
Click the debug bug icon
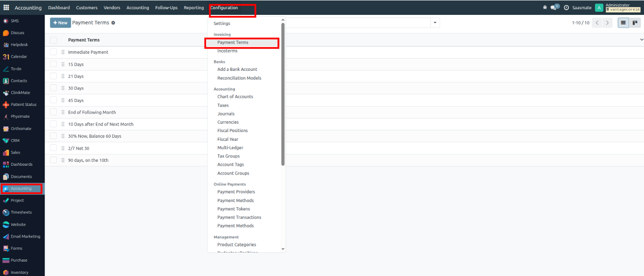pyautogui.click(x=545, y=7)
